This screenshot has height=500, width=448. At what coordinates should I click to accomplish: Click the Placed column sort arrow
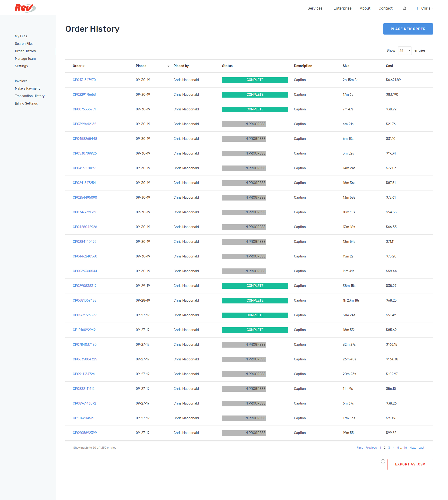point(168,66)
